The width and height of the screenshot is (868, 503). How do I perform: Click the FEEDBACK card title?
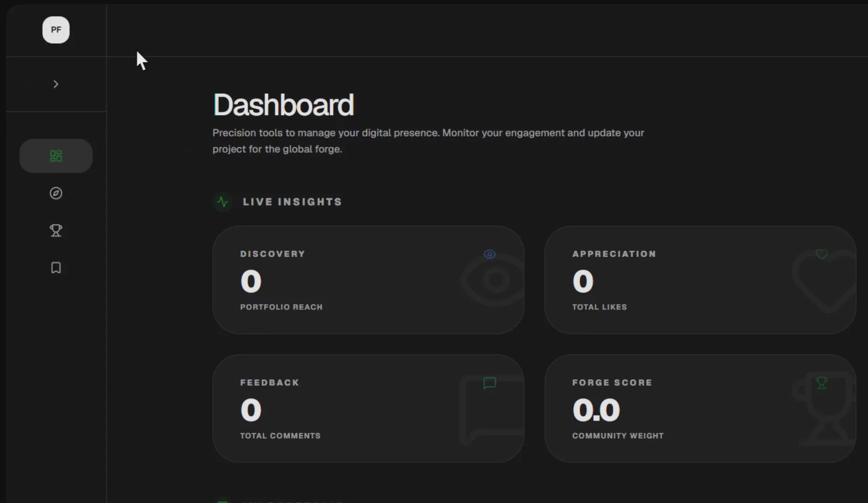270,382
